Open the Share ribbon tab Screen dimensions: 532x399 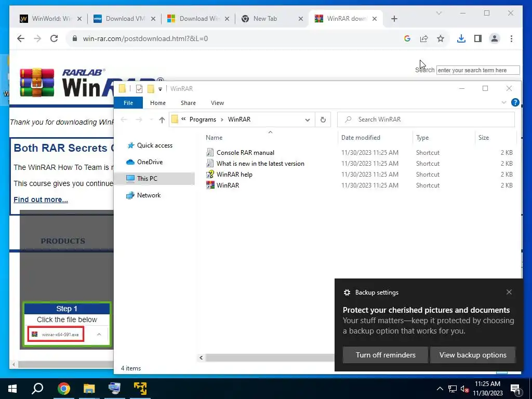(x=188, y=103)
